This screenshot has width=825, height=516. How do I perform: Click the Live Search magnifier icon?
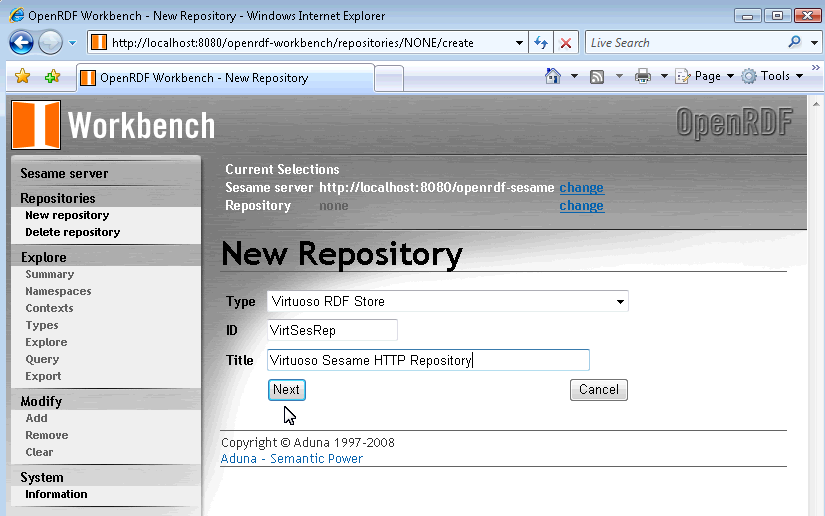coord(795,43)
